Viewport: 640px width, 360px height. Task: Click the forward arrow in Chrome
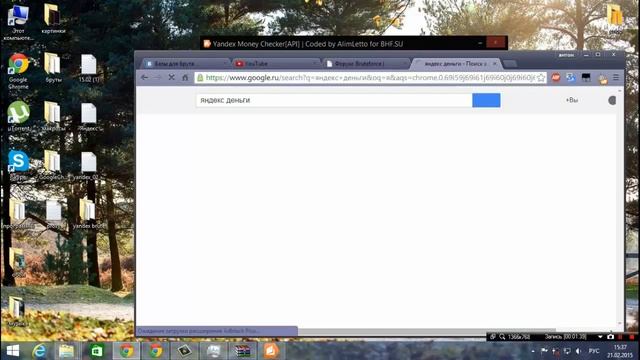pos(158,77)
